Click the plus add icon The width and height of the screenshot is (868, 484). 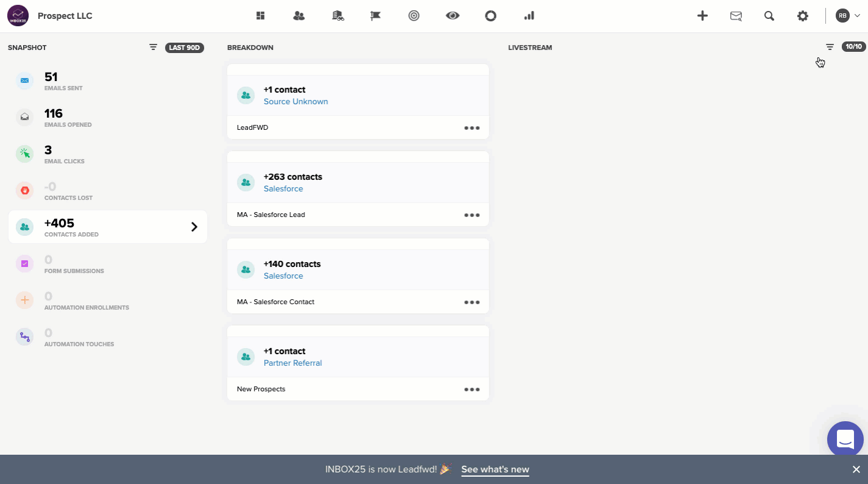click(x=702, y=16)
